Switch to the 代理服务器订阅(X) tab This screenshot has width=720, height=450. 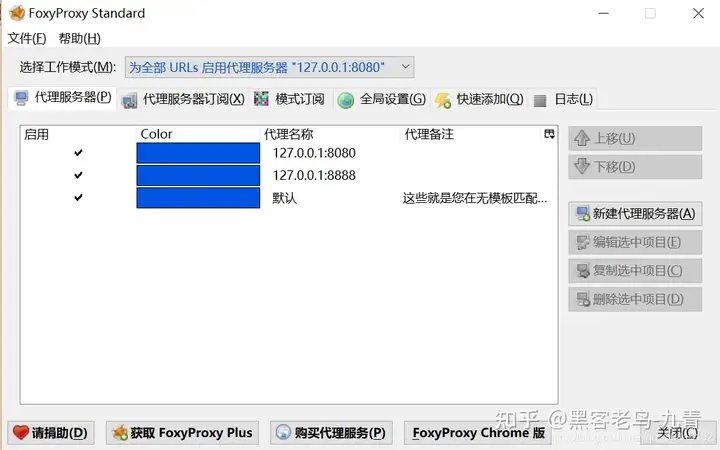(x=183, y=99)
